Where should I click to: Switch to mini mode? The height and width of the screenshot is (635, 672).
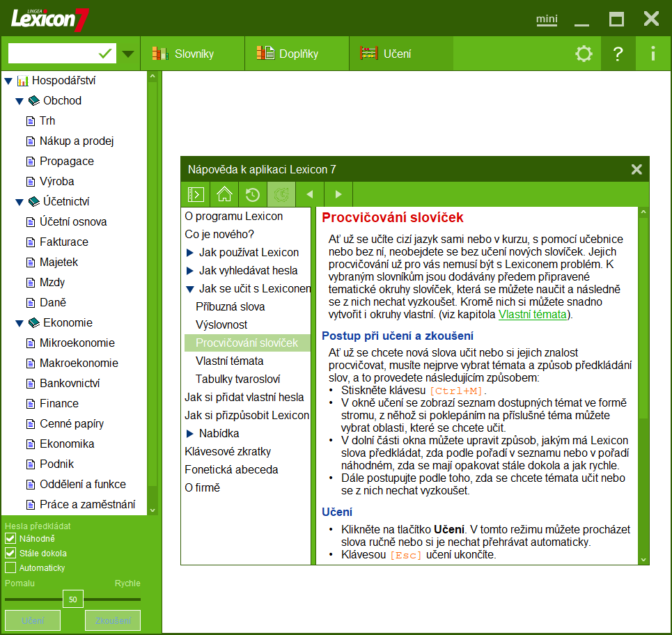(x=547, y=19)
